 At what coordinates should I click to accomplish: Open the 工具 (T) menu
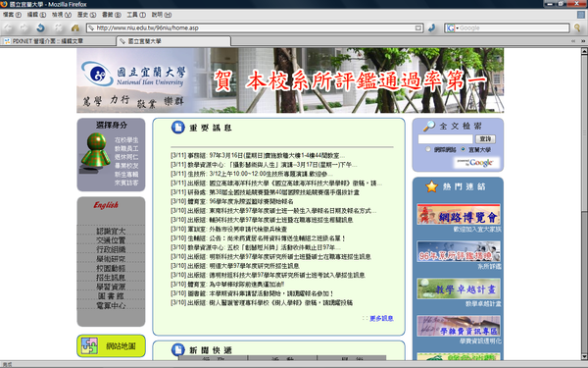point(136,15)
